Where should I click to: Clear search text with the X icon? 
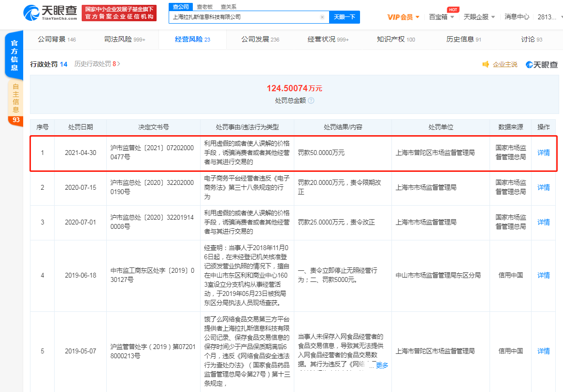322,17
